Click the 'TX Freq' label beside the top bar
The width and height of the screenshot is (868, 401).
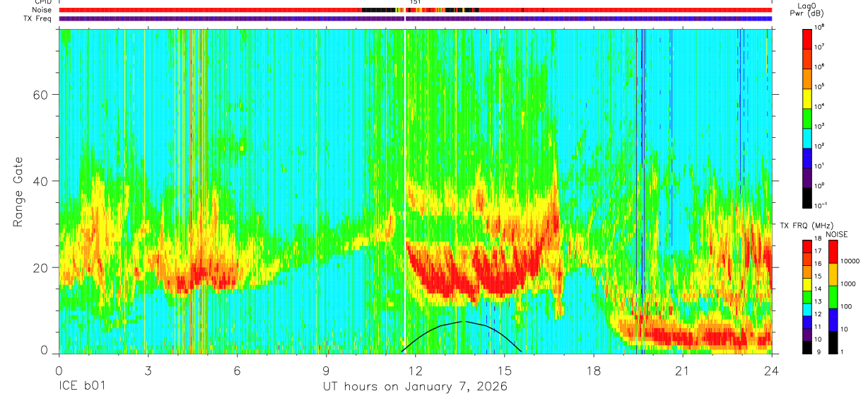39,18
